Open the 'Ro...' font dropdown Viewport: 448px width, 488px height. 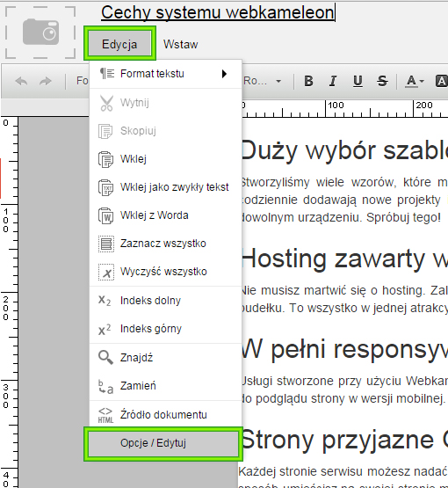tap(263, 81)
